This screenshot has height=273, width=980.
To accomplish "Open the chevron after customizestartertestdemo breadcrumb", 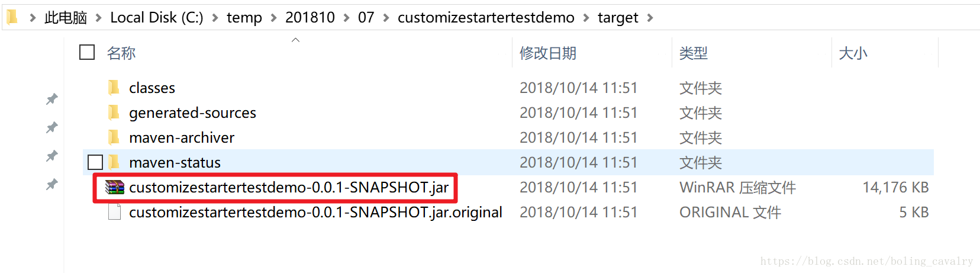I will point(586,18).
